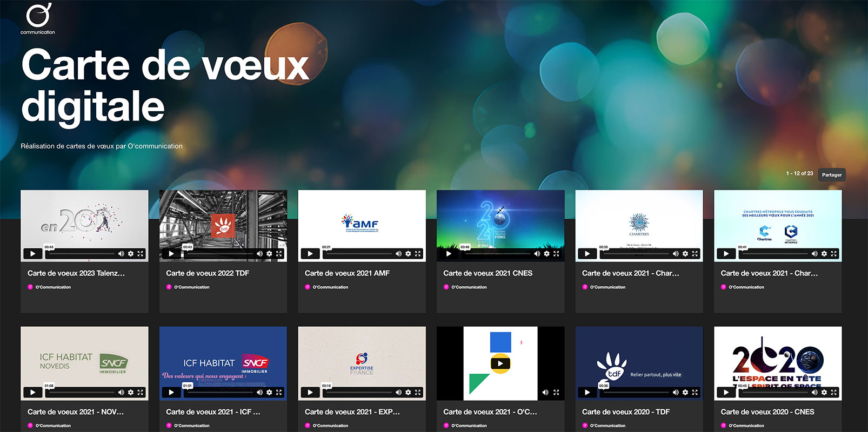Mute volume on the 2022 TDF video
This screenshot has height=432, width=868.
259,254
